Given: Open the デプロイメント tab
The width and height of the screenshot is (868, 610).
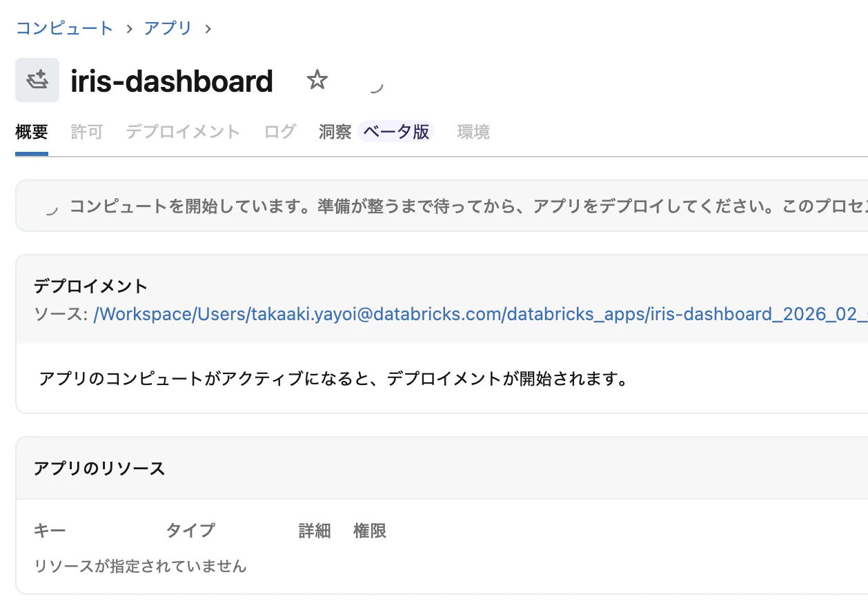Looking at the screenshot, I should [182, 131].
